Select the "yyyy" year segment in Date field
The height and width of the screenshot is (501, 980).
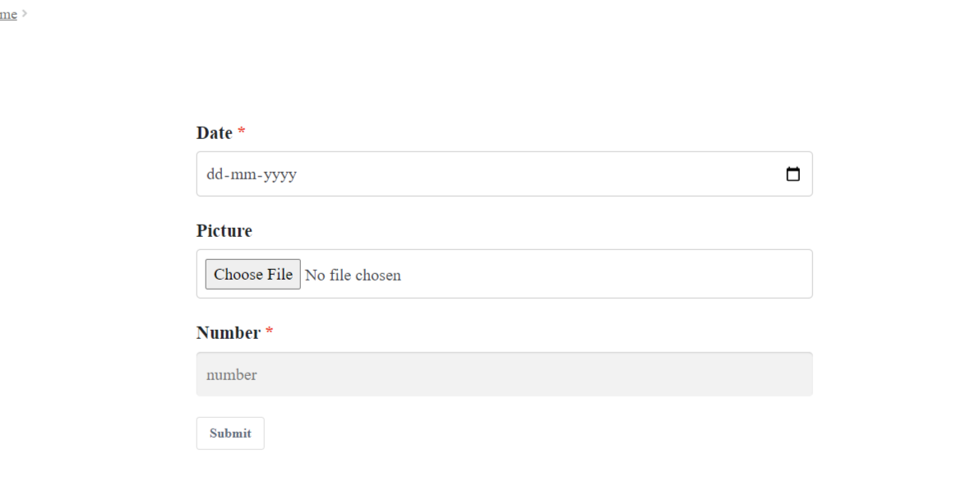(x=280, y=174)
